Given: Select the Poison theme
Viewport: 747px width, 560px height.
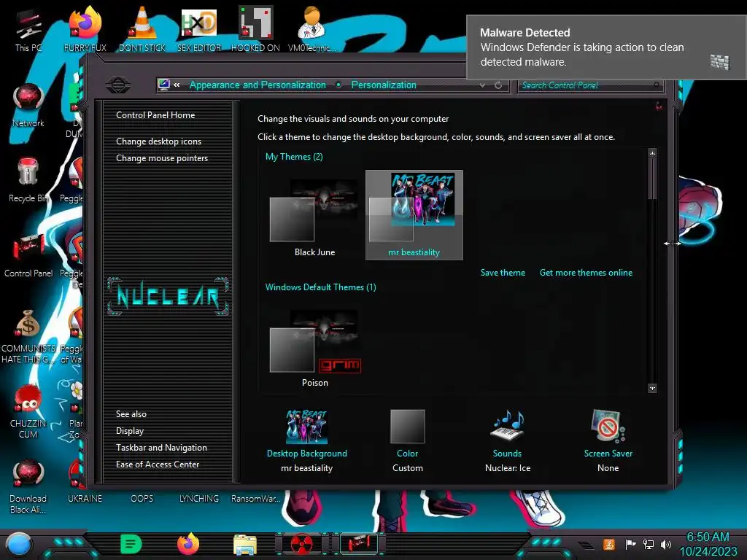Looking at the screenshot, I should pos(314,348).
